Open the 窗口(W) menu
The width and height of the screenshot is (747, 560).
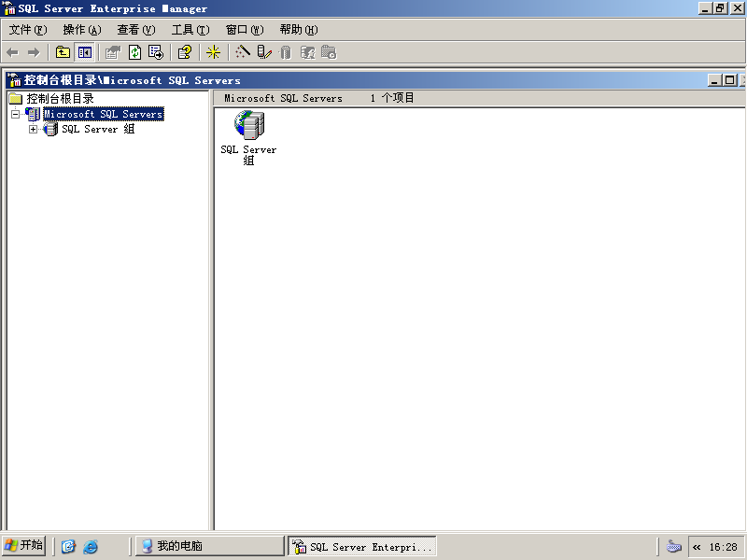(245, 30)
